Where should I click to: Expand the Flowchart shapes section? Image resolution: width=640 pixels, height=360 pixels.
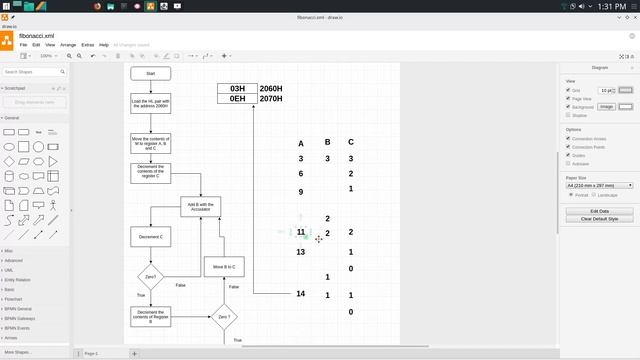(x=13, y=299)
